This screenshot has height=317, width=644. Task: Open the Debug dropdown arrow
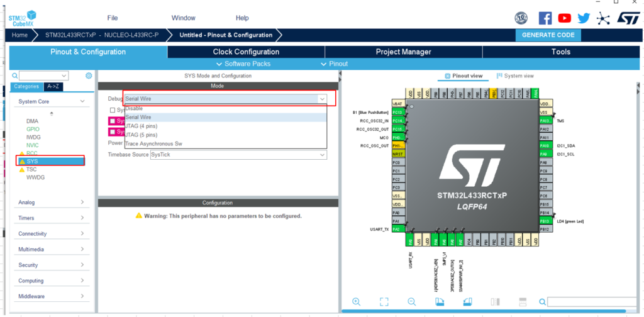(x=323, y=99)
